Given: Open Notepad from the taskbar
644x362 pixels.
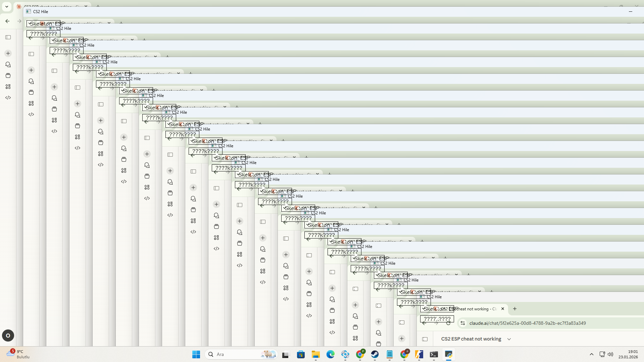Looking at the screenshot, I should coord(390,354).
